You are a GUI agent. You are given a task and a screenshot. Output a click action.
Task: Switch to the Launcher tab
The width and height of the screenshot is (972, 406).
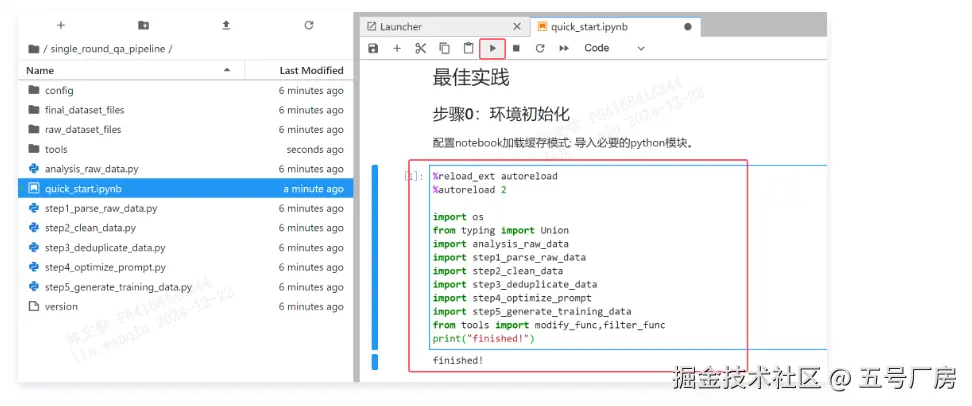tap(445, 27)
